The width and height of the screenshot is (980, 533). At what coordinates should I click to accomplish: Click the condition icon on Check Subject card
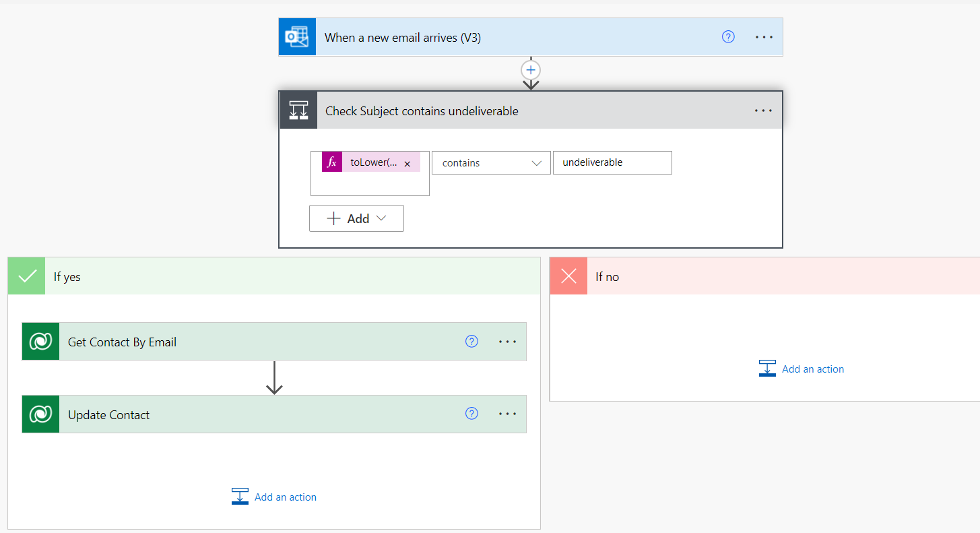point(298,111)
